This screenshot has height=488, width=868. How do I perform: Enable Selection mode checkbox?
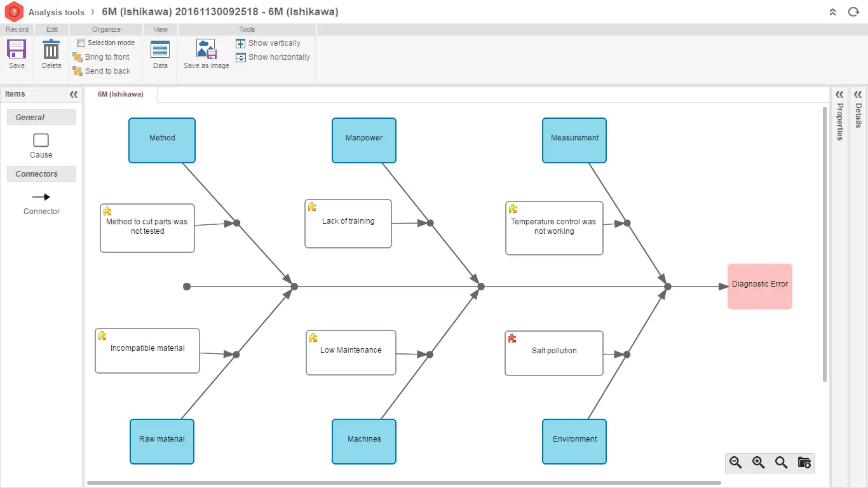coord(81,43)
